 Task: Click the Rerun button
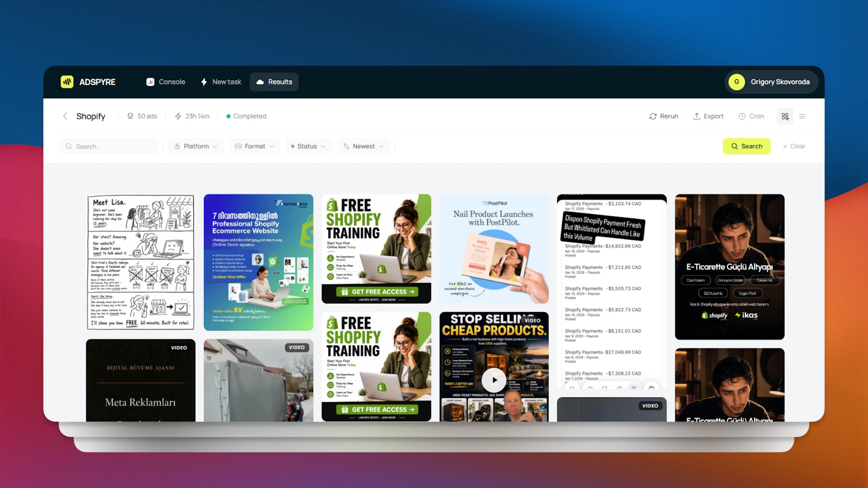click(x=663, y=116)
